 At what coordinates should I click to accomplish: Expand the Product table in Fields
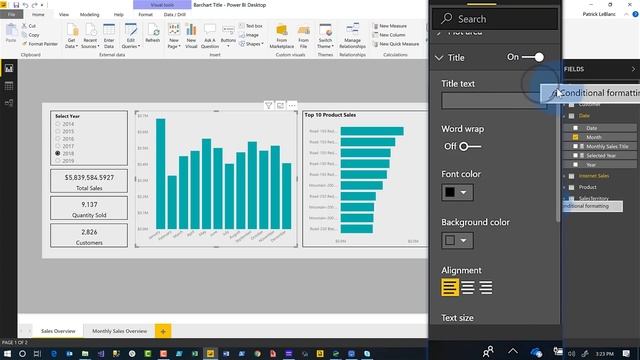(565, 187)
